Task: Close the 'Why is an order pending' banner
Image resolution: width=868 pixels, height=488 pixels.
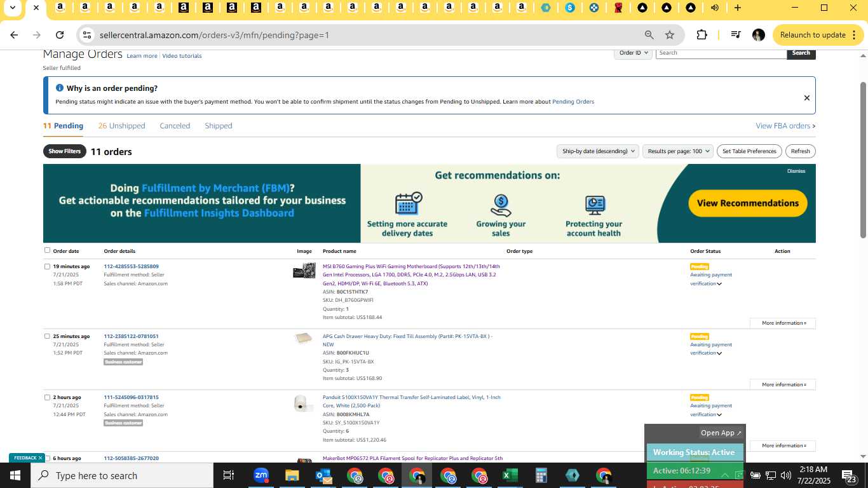Action: coord(807,98)
